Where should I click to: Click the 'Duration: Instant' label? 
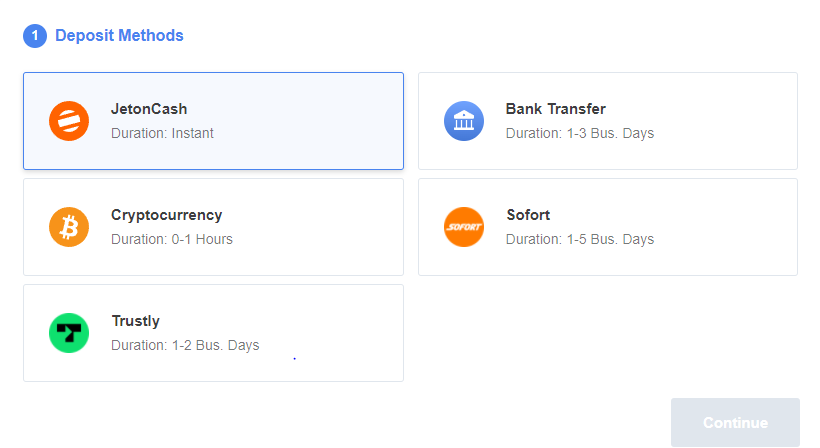pyautogui.click(x=162, y=133)
